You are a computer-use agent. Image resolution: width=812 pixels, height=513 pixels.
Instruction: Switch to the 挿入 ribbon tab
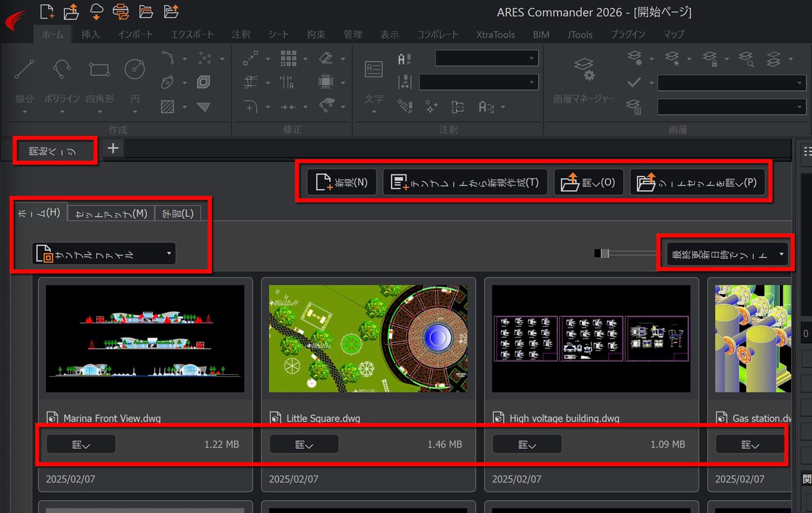click(x=90, y=34)
